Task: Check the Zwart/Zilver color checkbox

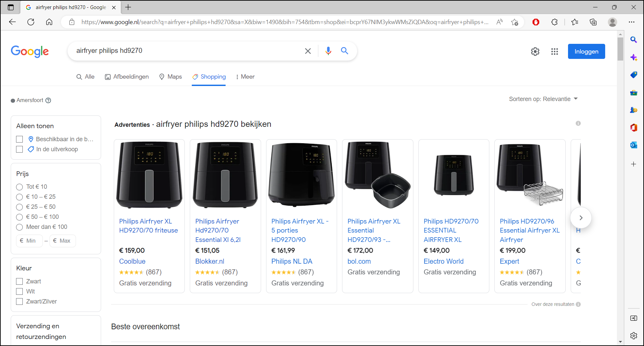Action: (x=19, y=301)
